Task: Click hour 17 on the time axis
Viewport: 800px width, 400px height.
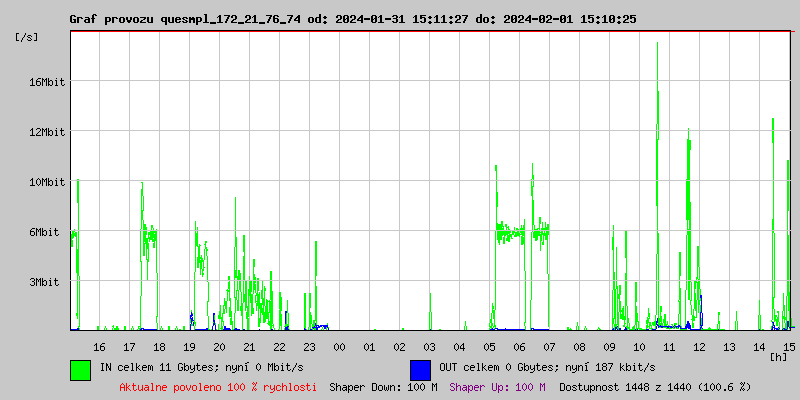Action: 129,346
